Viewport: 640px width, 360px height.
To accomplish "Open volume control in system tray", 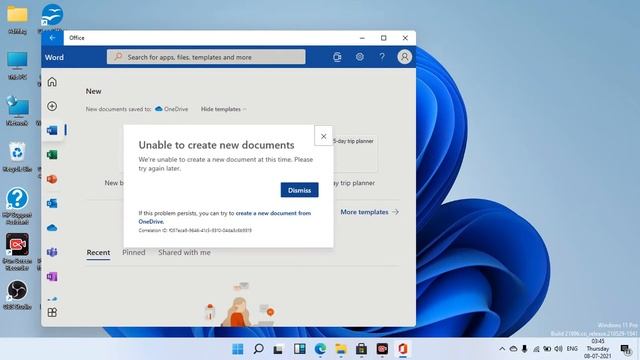I will [558, 349].
